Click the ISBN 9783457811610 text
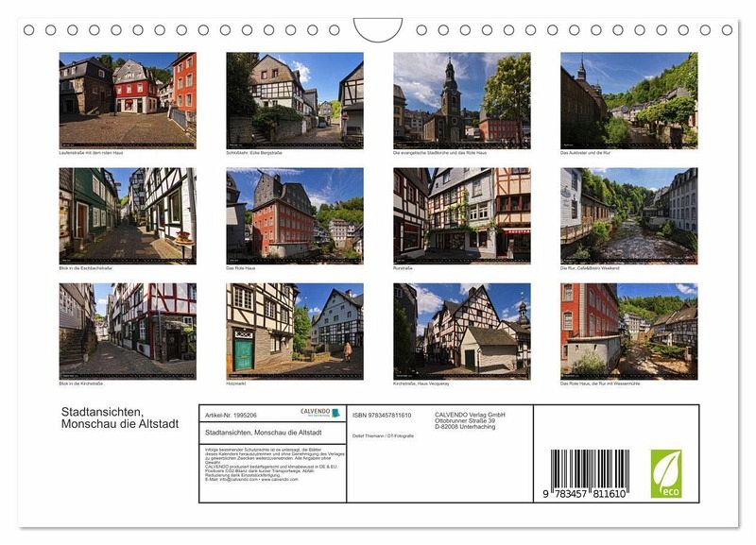 (382, 415)
